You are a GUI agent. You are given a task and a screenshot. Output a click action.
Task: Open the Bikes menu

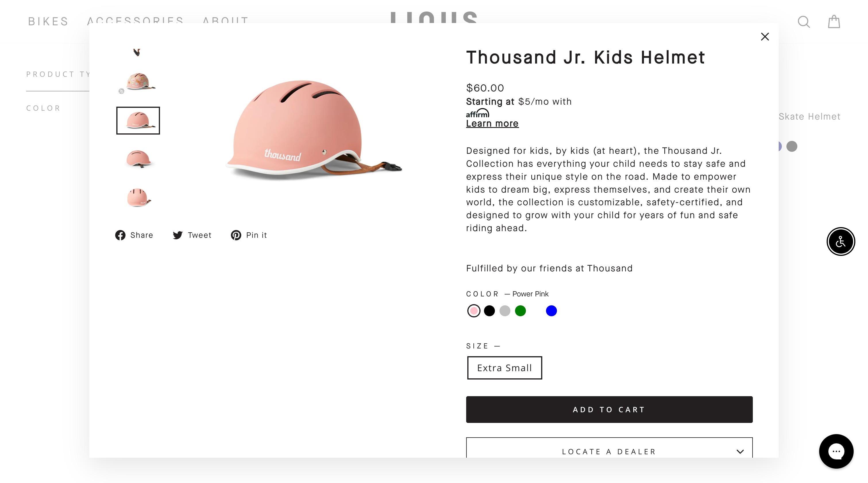(x=48, y=22)
